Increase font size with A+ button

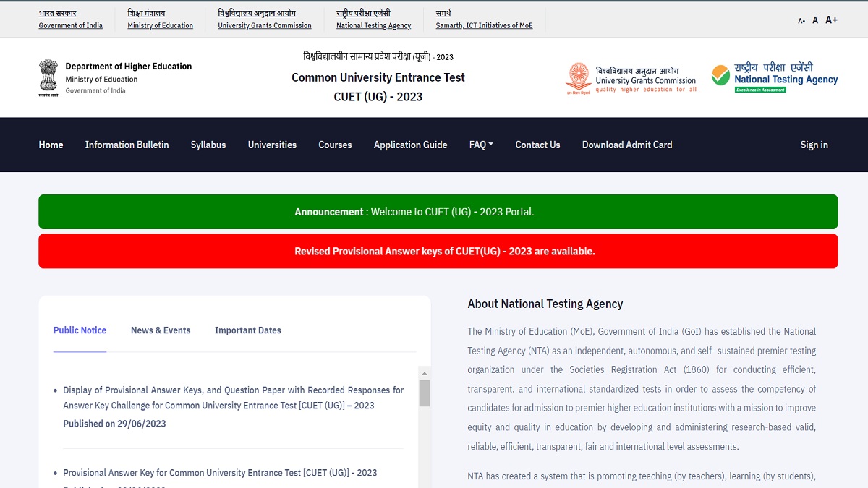coord(831,20)
